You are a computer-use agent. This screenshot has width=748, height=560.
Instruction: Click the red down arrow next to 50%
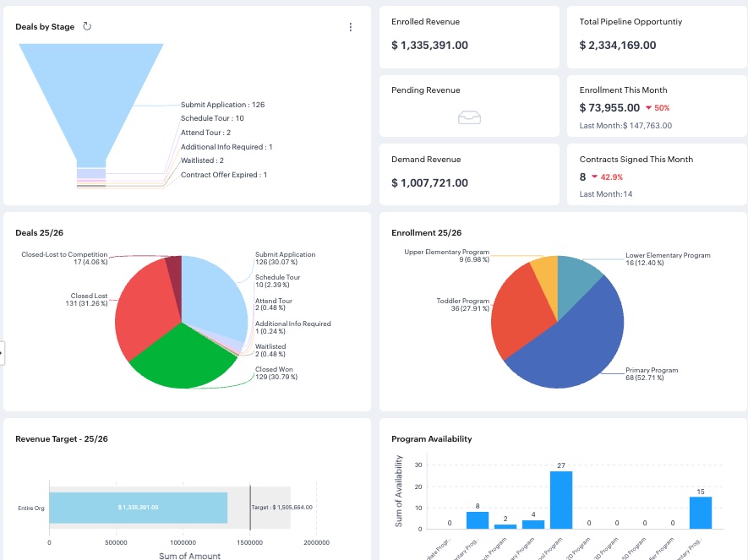(648, 108)
